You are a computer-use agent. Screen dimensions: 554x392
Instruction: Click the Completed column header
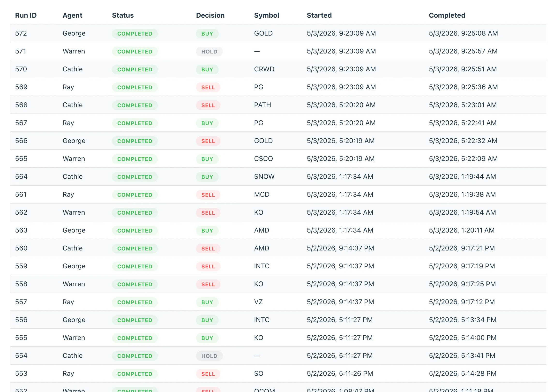tap(447, 15)
